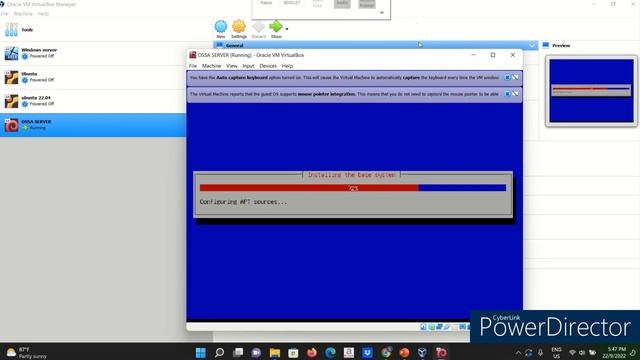Dismiss the mouse pointer integration notification
The width and height of the screenshot is (640, 360).
[507, 94]
